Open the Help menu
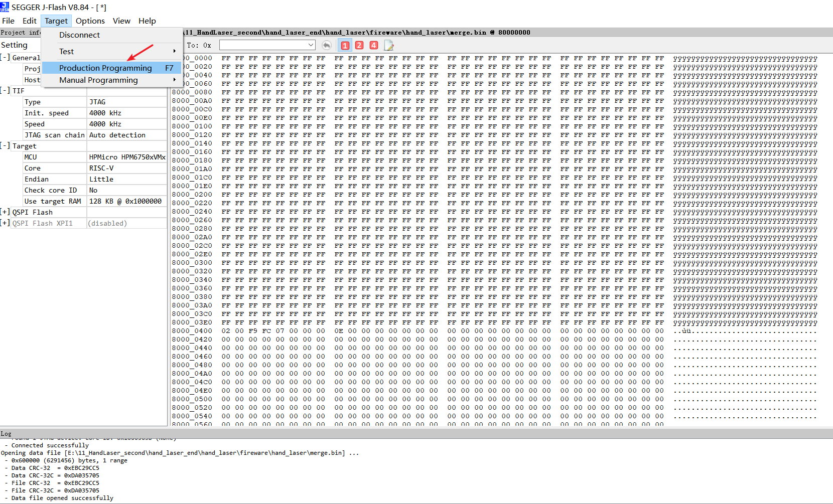This screenshot has width=833, height=504. (147, 21)
